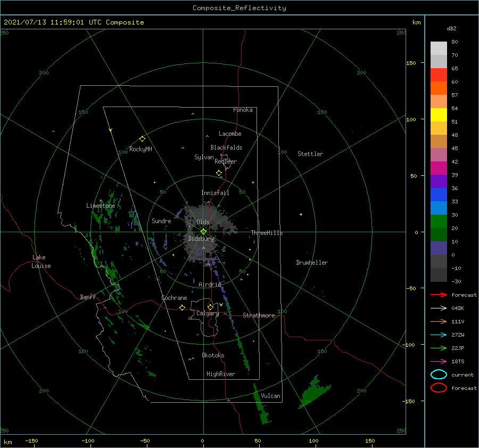Select the 80 dBZ light grey swatch
This screenshot has height=448, width=479.
[x=439, y=48]
